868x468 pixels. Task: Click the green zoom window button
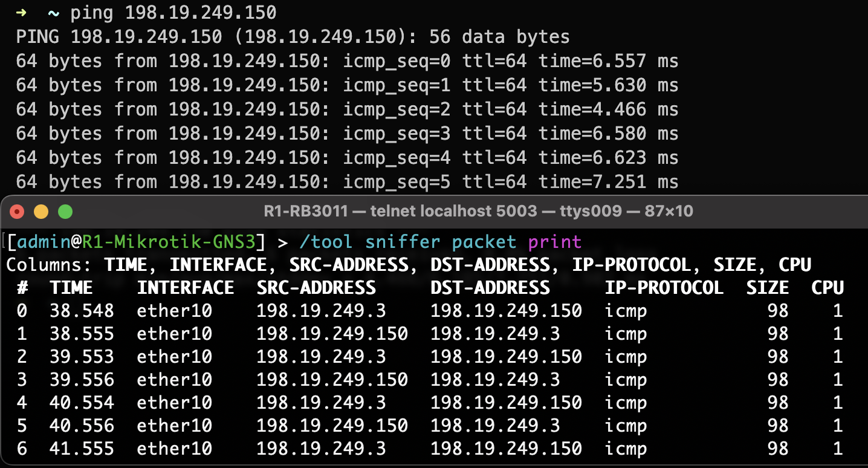[x=65, y=212]
